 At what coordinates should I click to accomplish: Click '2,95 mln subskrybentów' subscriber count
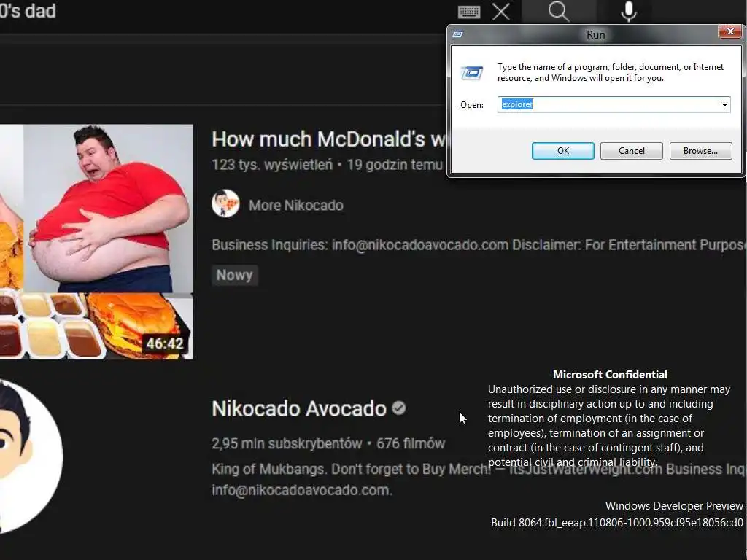click(287, 444)
